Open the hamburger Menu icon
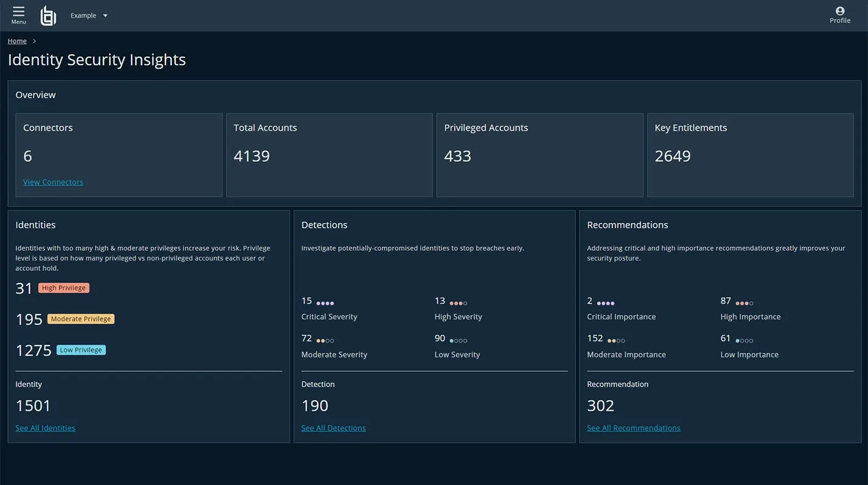868x485 pixels. click(x=18, y=12)
